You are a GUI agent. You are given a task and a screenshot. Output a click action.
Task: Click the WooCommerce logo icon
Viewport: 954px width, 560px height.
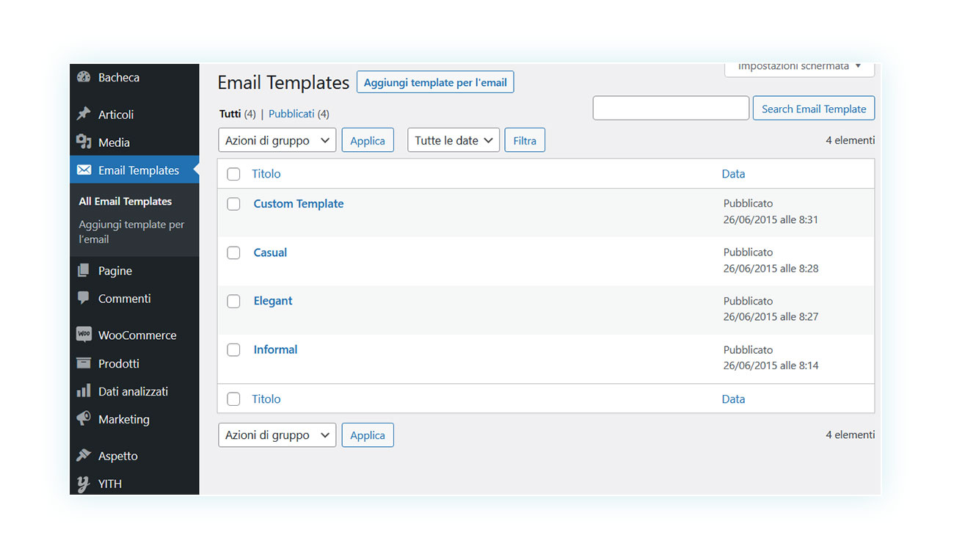point(84,335)
